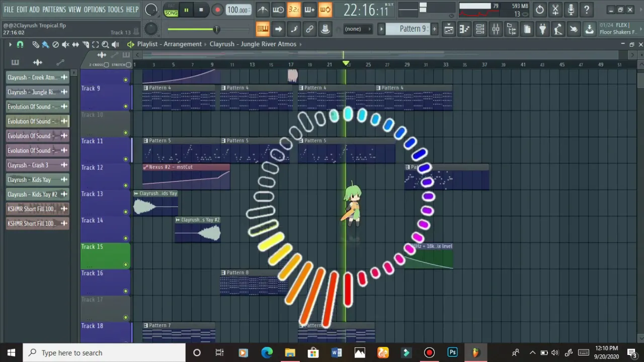Click the one-click audio recording microphone icon
This screenshot has width=644, height=362.
[571, 10]
